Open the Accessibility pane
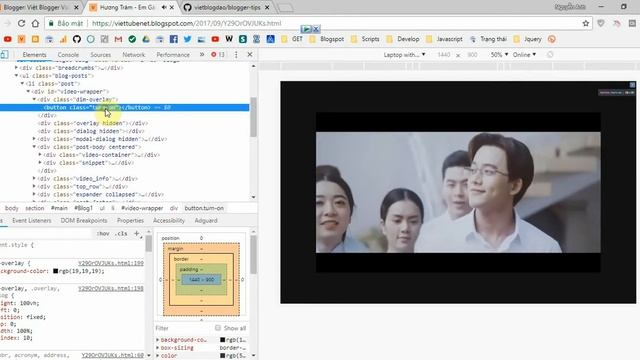 (169, 220)
